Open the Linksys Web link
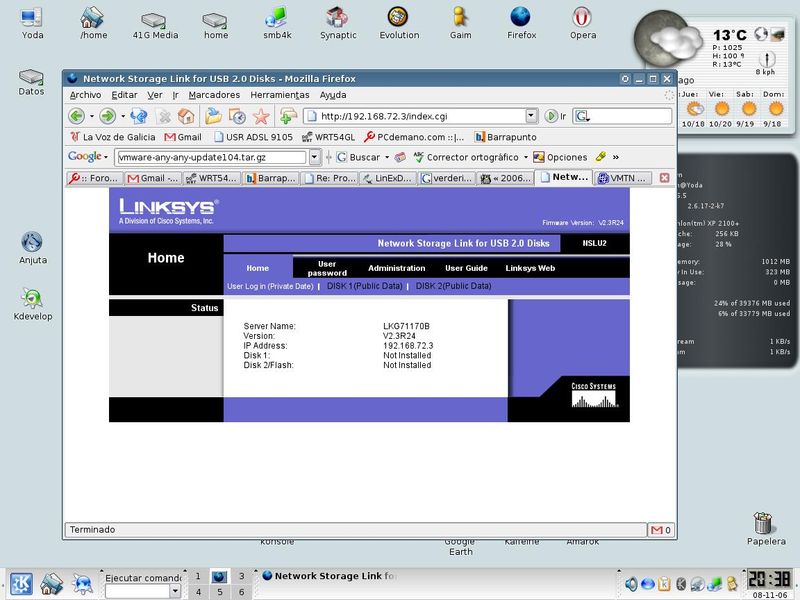Screen dimensions: 800x600 [530, 268]
